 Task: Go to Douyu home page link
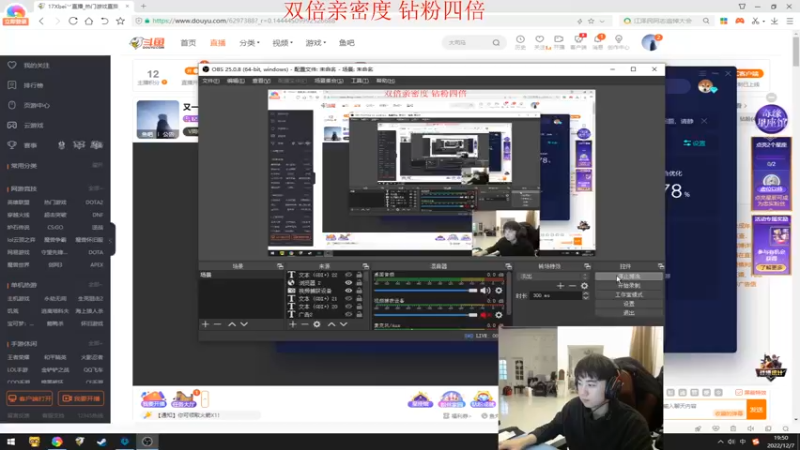pyautogui.click(x=188, y=43)
